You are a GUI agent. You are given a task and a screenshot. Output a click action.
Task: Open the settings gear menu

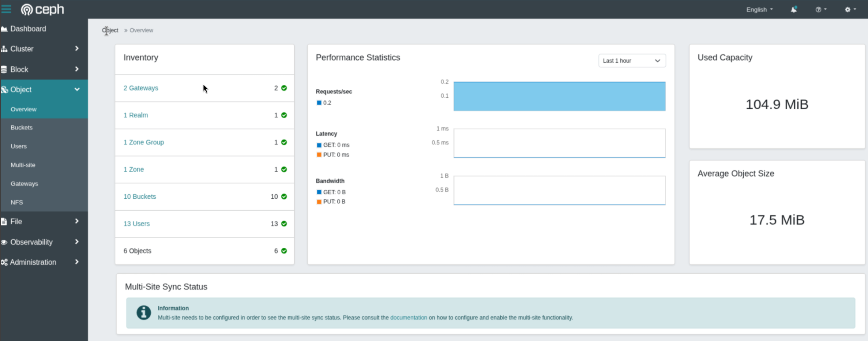850,10
